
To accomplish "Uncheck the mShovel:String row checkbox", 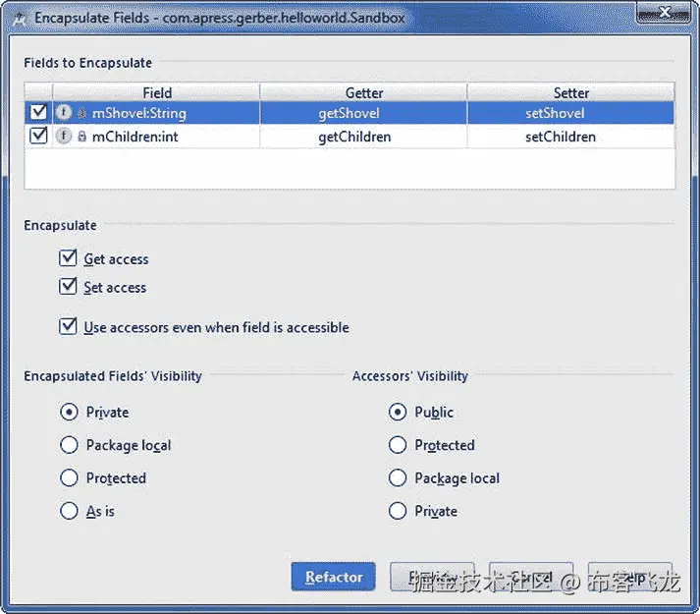I will [x=38, y=112].
